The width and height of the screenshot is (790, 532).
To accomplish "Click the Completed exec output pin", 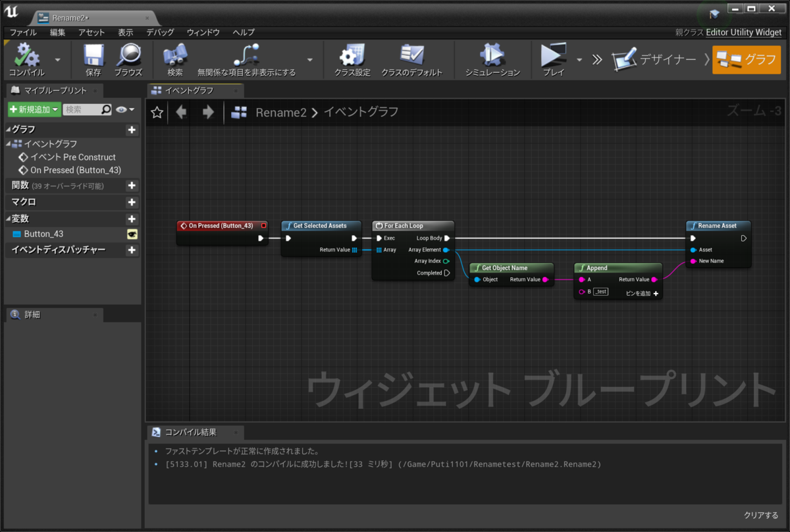I will 446,273.
